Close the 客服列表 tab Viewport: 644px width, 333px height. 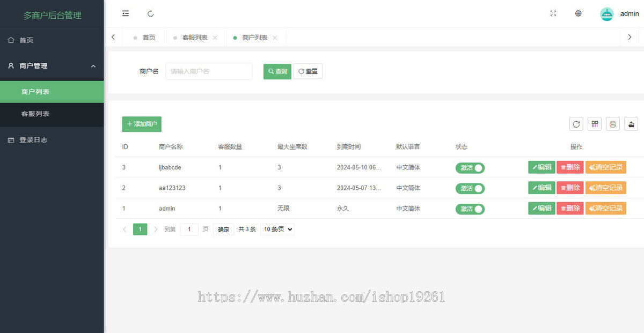point(215,38)
